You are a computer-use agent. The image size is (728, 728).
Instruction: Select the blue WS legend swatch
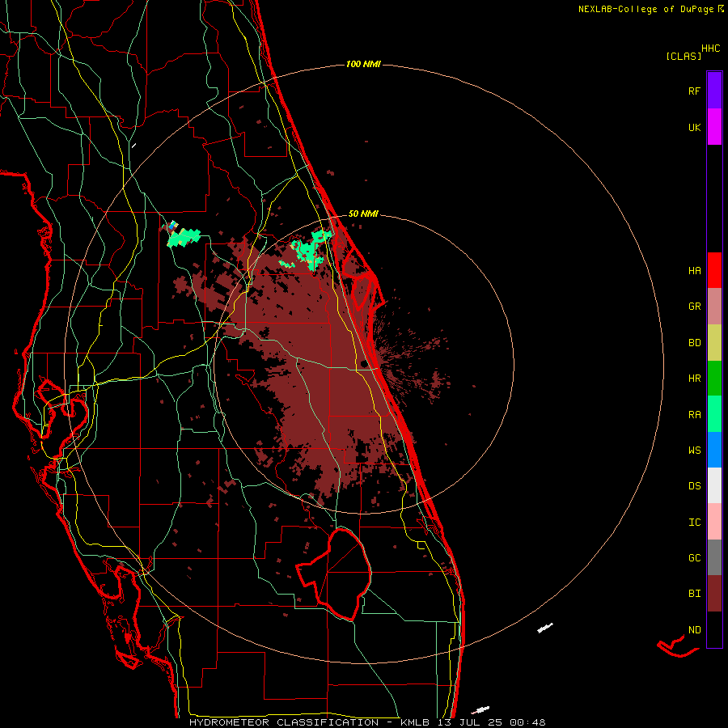714,450
